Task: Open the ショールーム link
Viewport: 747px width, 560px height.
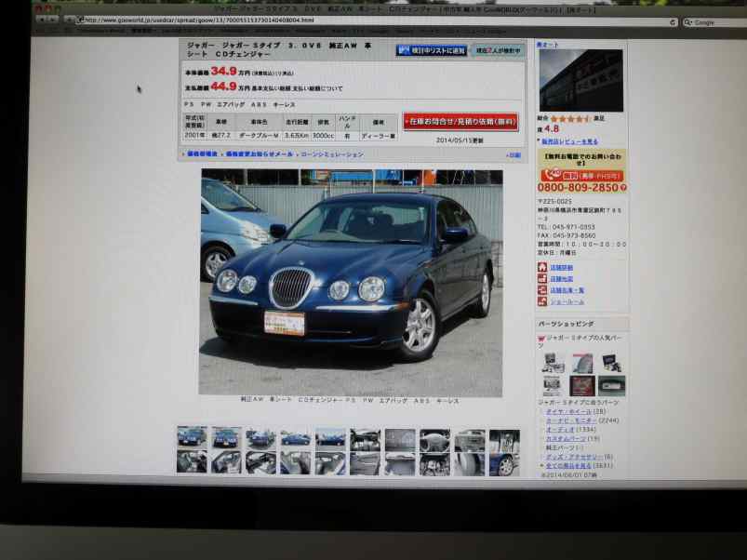Action: [567, 302]
